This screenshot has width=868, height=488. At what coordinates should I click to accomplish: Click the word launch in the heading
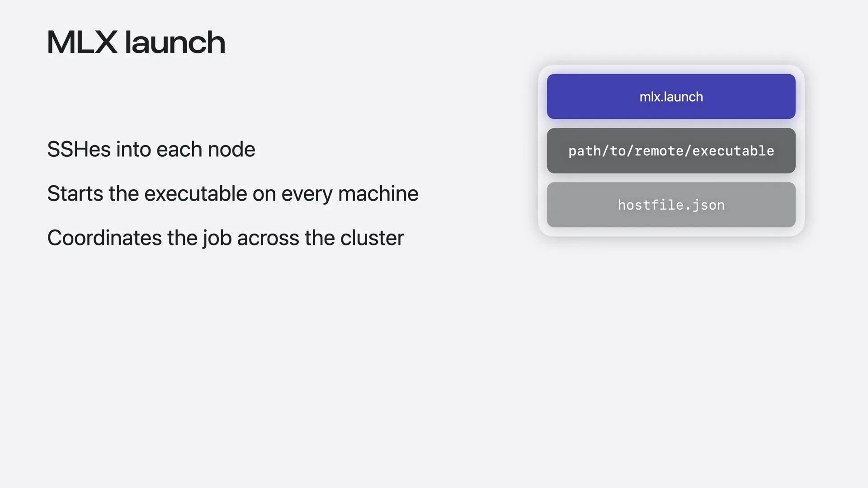coord(175,42)
